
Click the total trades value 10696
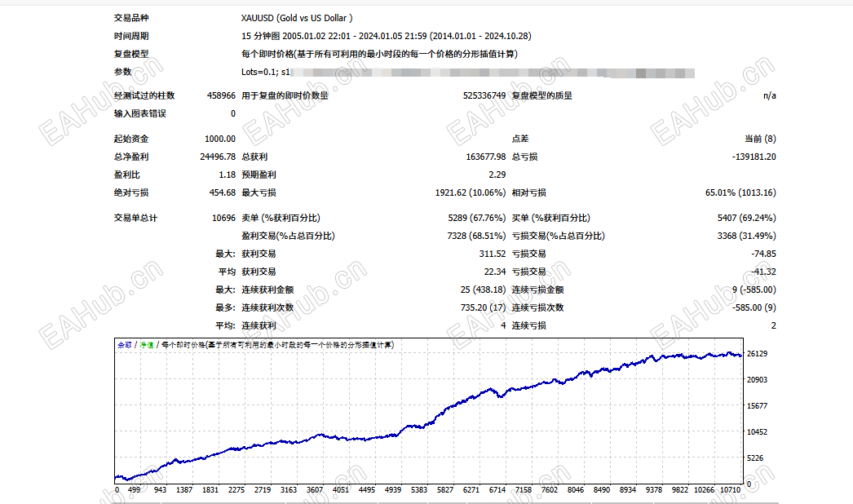(223, 218)
